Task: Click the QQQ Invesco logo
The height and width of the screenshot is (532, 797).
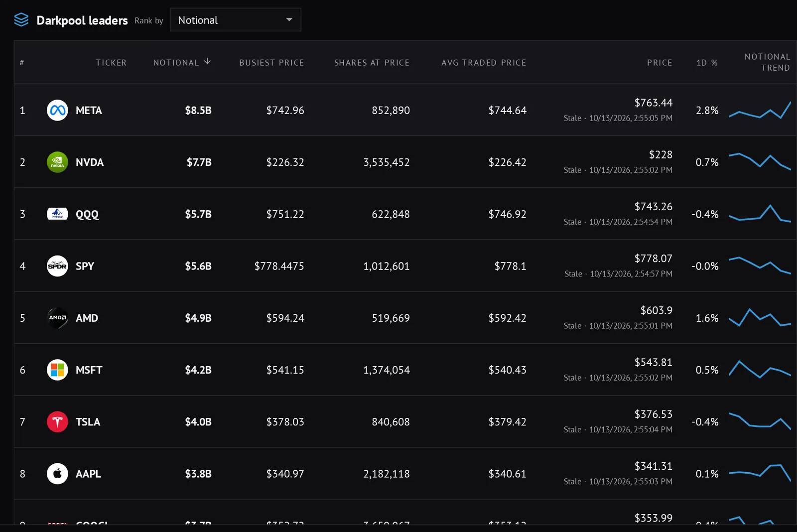Action: coord(57,214)
